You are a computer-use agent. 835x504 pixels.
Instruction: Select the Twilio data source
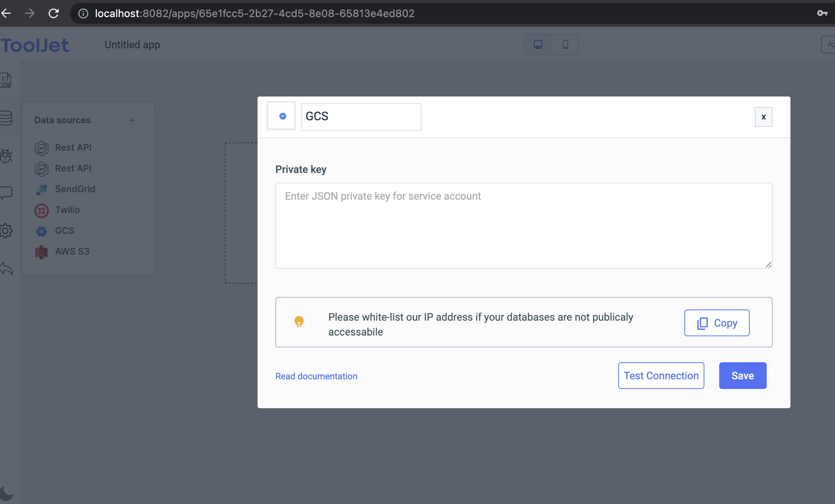point(67,210)
